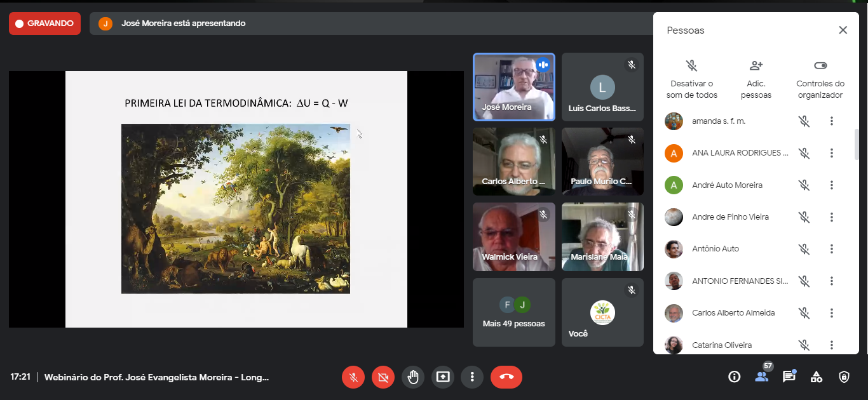Screen dimensions: 868x400
Task: Open options menu for ANA LAURA RODRIGUES
Action: tap(832, 153)
